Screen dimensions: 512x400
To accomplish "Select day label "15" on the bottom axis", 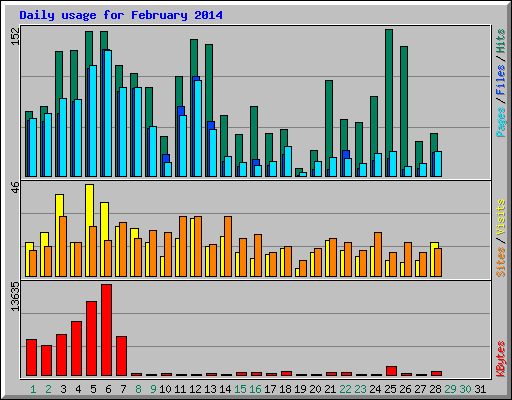I will click(x=240, y=389).
